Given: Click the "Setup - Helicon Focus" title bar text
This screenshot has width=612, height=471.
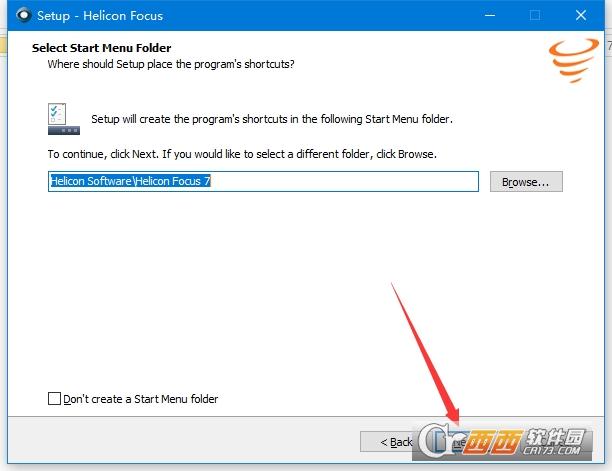Looking at the screenshot, I should pos(99,16).
